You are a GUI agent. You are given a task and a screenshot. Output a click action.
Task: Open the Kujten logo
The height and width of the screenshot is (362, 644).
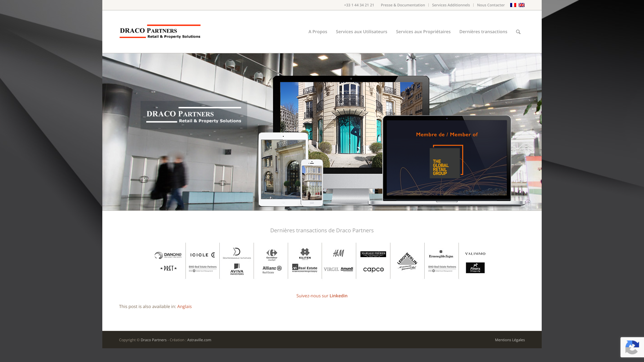point(305,254)
